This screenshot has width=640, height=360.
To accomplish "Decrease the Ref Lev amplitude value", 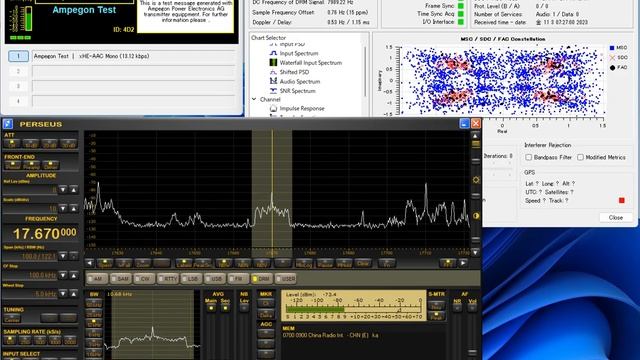I will click(63, 190).
